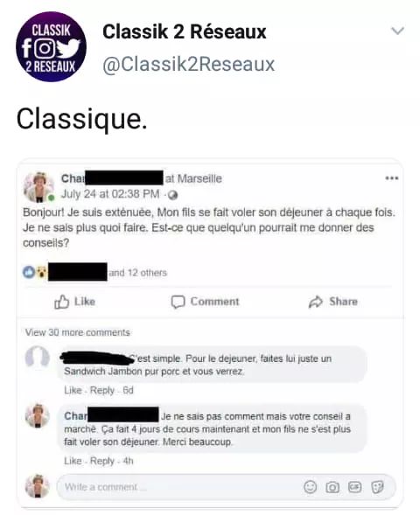Open the tweet options chevron menu

click(x=397, y=31)
